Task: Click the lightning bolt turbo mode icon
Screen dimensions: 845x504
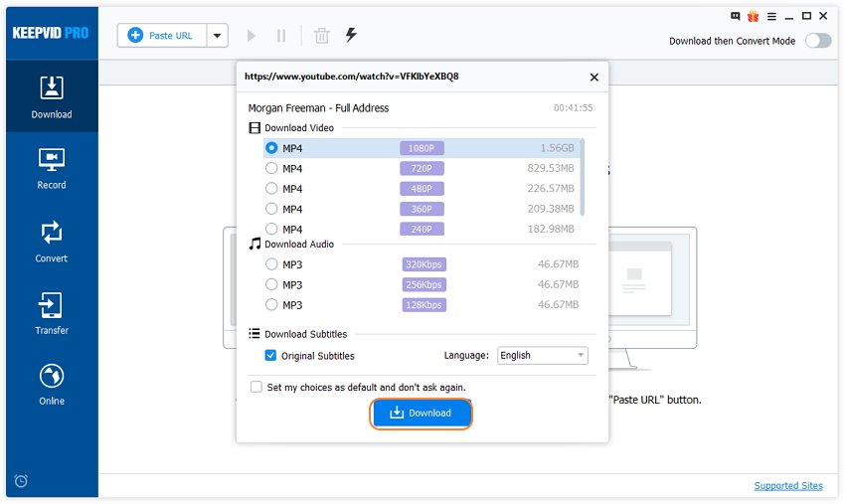Action: [x=351, y=35]
